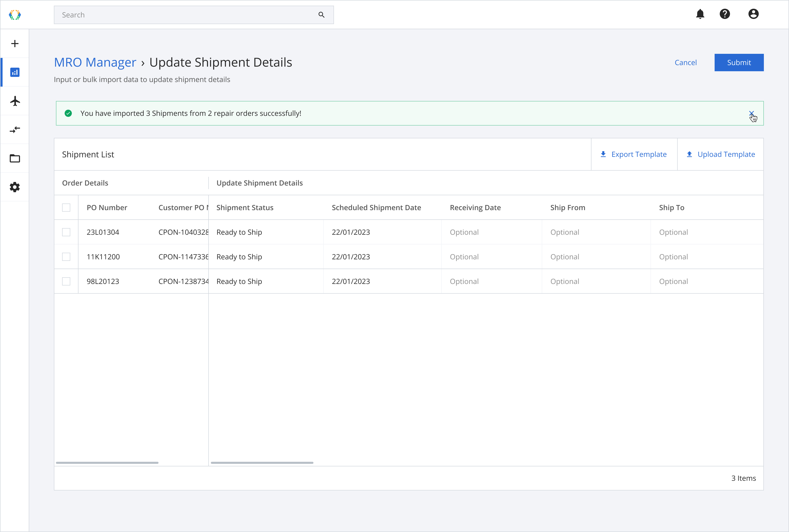Click Receiving Date field for 11K11200
The width and height of the screenshot is (789, 532).
point(492,257)
